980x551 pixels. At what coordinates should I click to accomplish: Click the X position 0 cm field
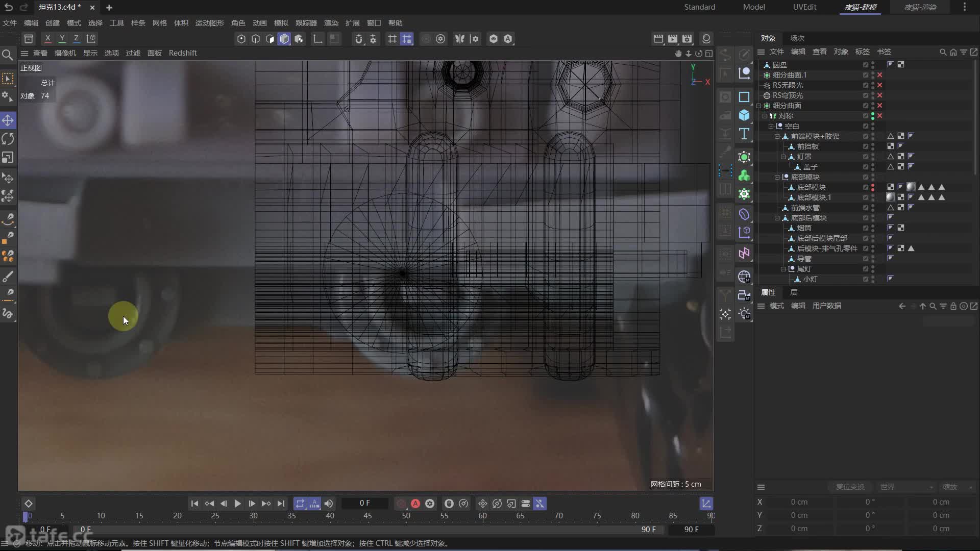point(799,502)
